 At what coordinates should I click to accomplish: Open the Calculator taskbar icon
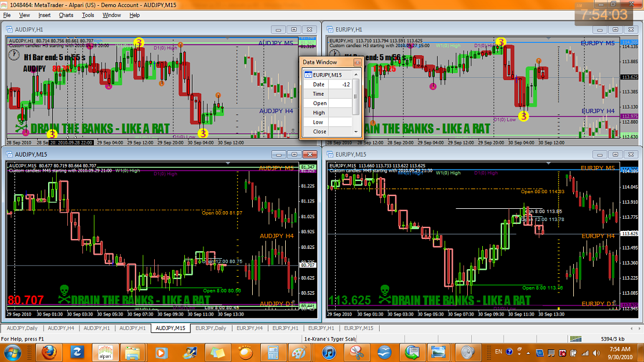(x=273, y=353)
